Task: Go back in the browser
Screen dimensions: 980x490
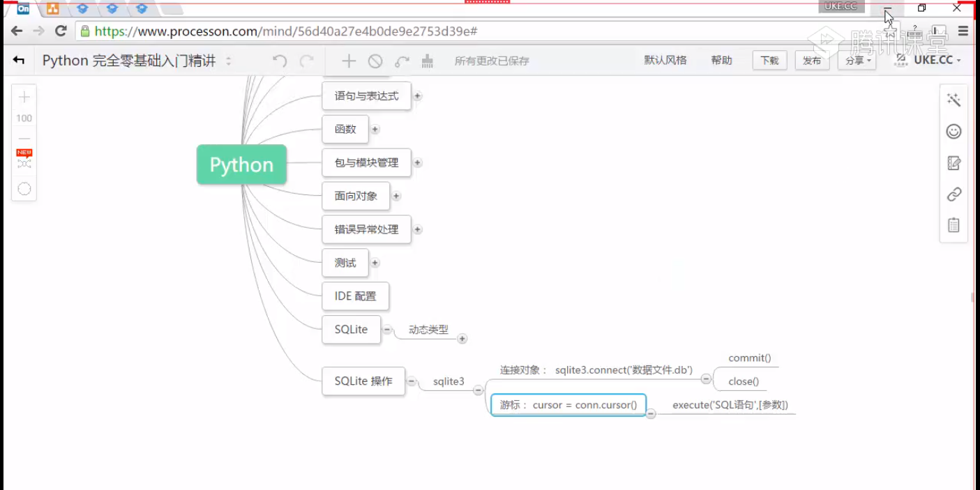Action: [16, 31]
